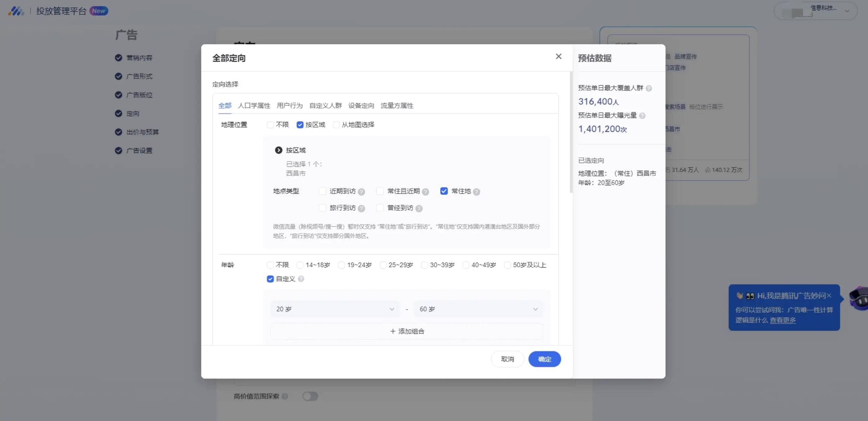This screenshot has height=421, width=868.
Task: Click help icon next to 曾经到访
Action: click(419, 208)
